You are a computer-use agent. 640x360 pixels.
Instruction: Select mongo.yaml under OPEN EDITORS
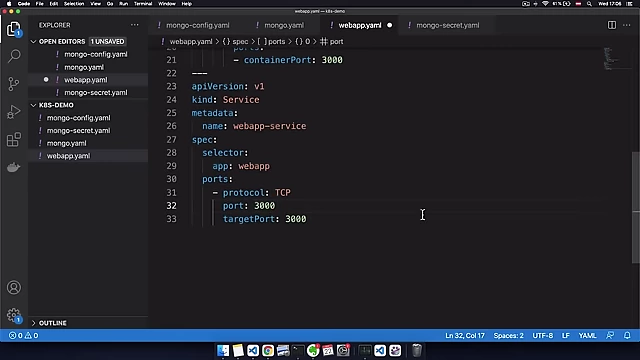pos(88,67)
